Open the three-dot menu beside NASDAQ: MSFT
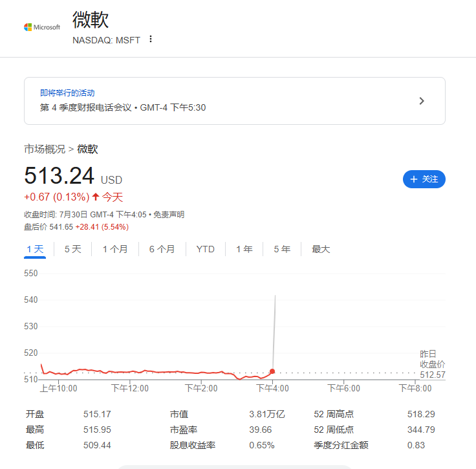 tap(151, 39)
